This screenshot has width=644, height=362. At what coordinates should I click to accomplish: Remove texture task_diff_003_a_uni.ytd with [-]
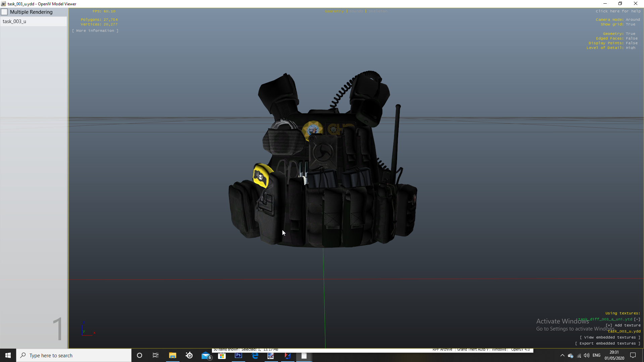coord(637,319)
